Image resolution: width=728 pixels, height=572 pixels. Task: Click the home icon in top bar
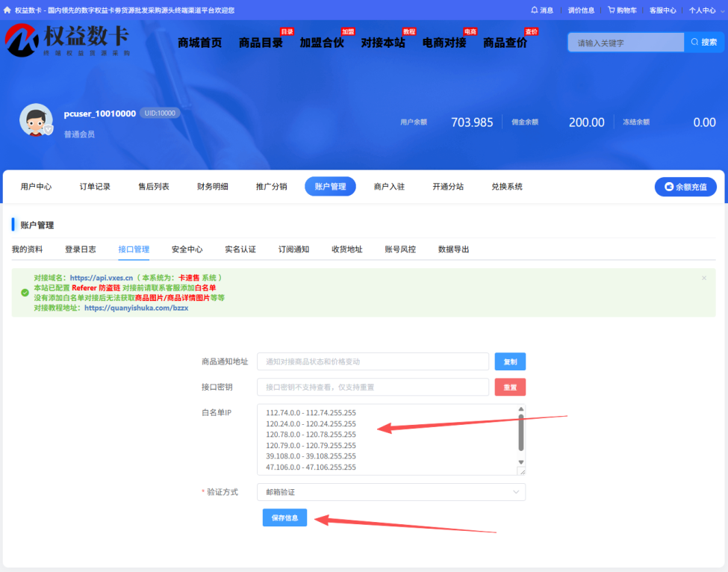(x=7, y=10)
